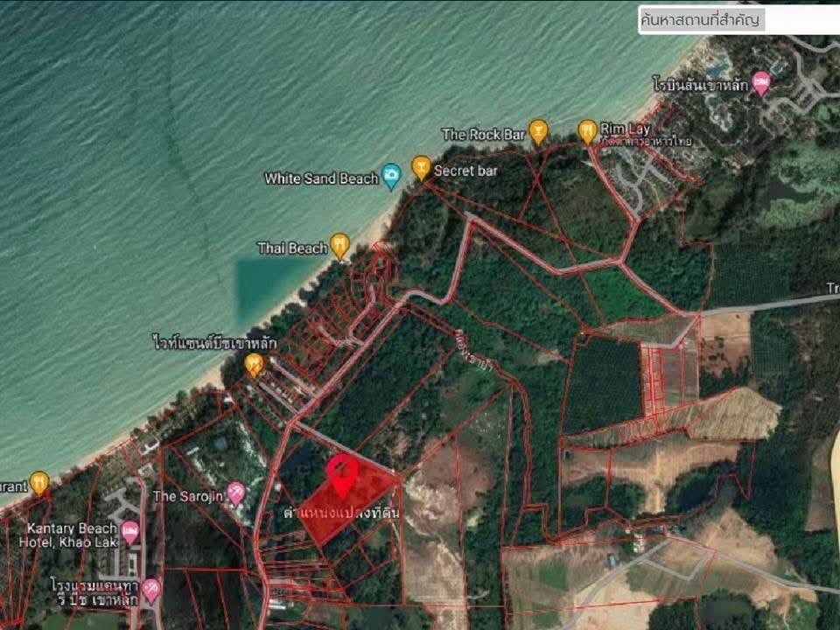Open The Rock Bar marker icon

coord(538,132)
